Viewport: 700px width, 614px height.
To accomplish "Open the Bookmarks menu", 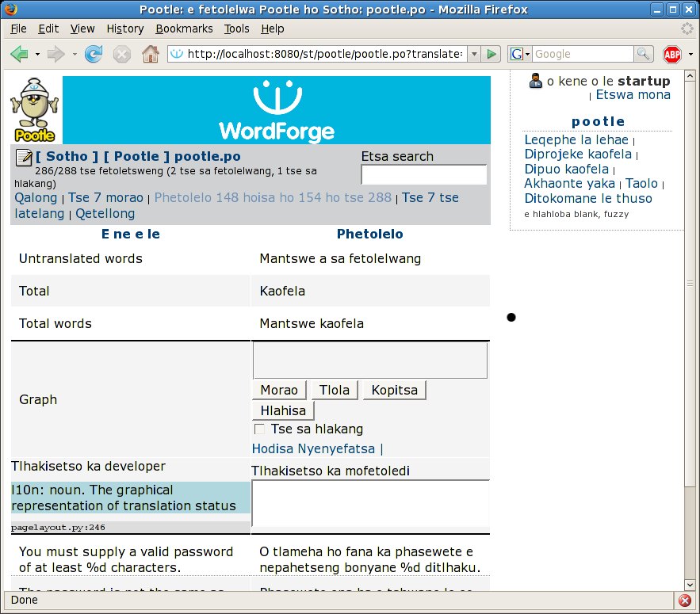I will (184, 29).
